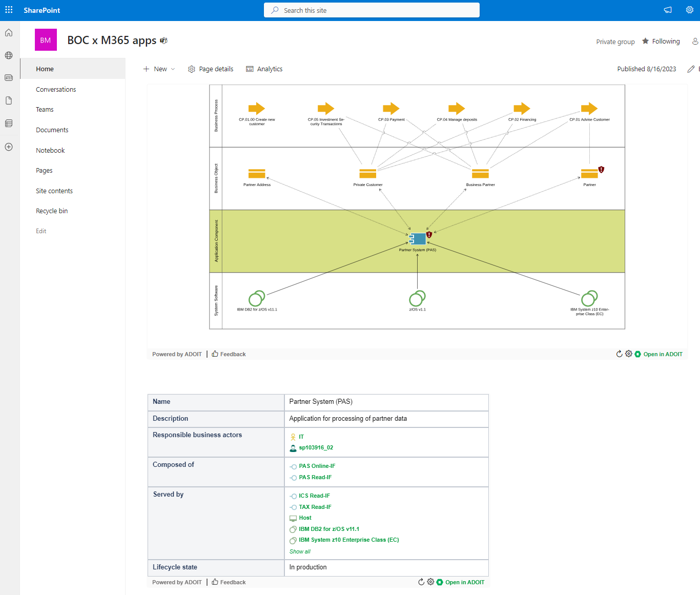700x595 pixels.
Task: Select the Partner System (PAS) component icon
Action: coord(418,239)
